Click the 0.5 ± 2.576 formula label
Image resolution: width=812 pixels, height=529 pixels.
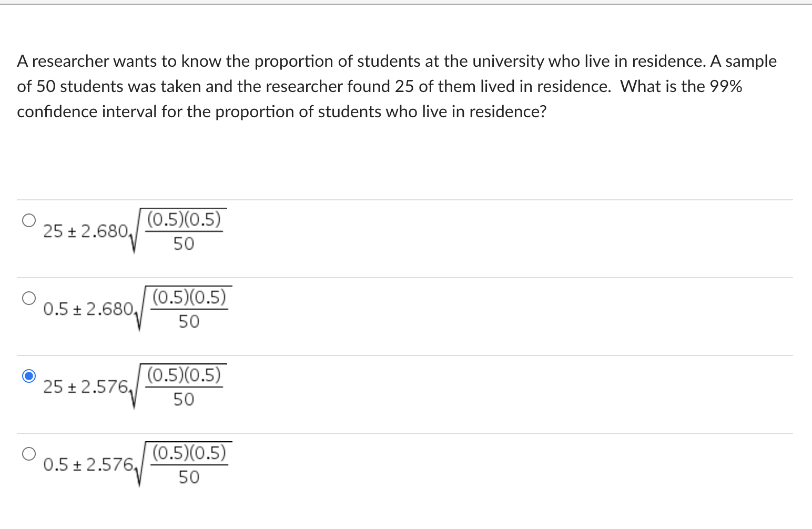137,464
